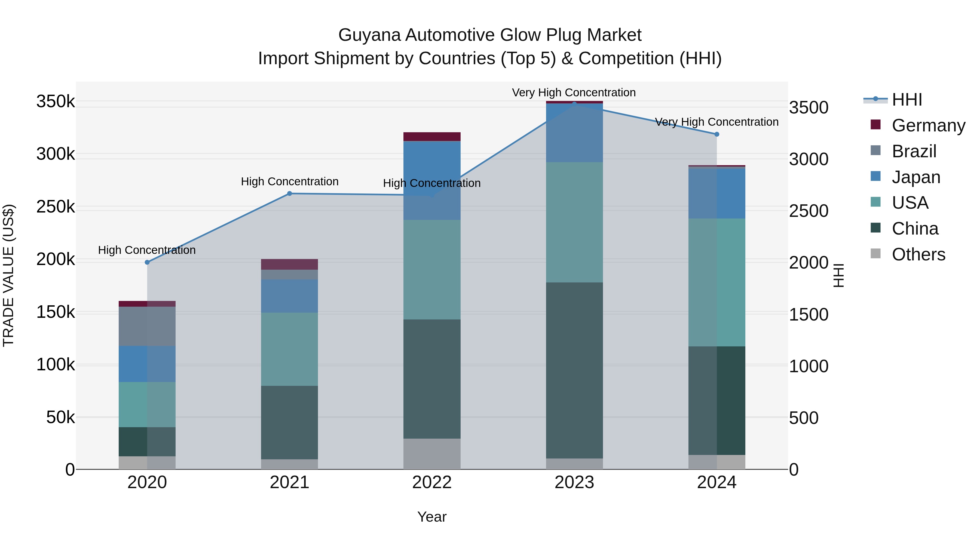Click the 2021 Brazil bar segment
Image resolution: width=980 pixels, height=551 pixels.
point(290,275)
